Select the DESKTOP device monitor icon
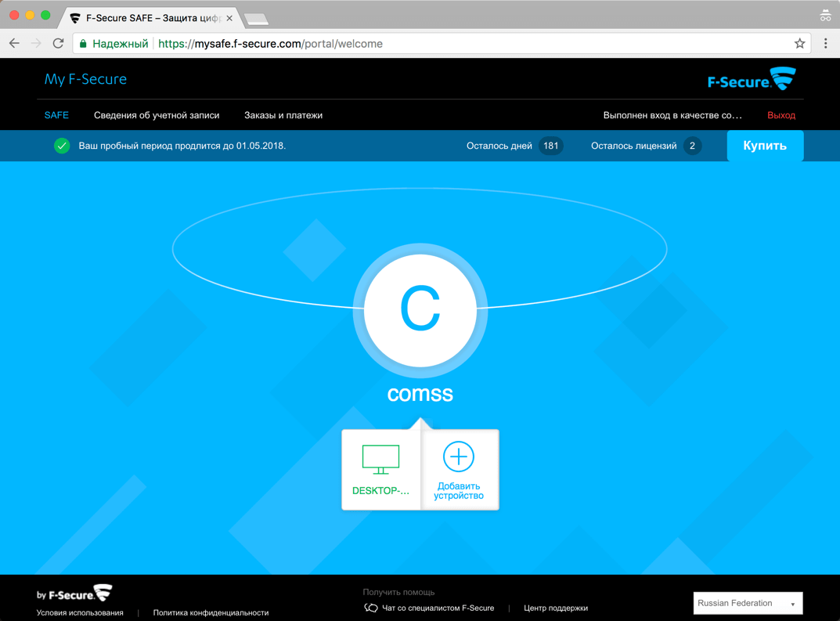840x621 pixels. pos(380,459)
